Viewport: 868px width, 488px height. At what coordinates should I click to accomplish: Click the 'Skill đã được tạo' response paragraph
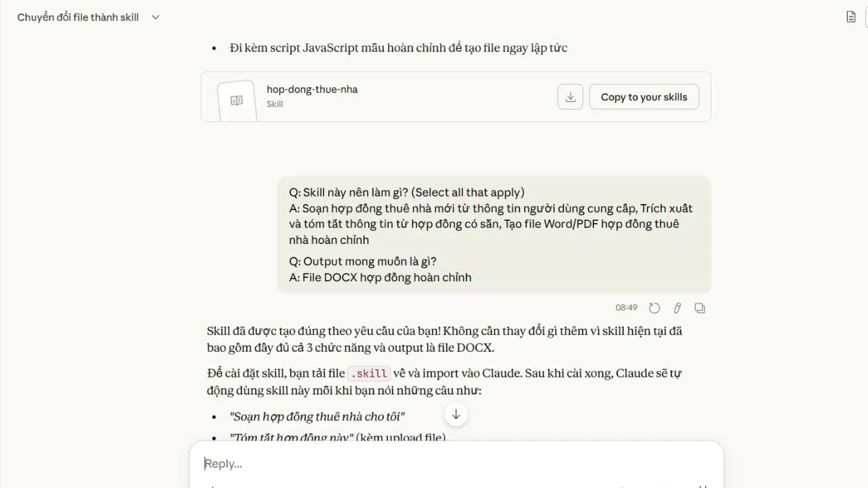pos(444,340)
